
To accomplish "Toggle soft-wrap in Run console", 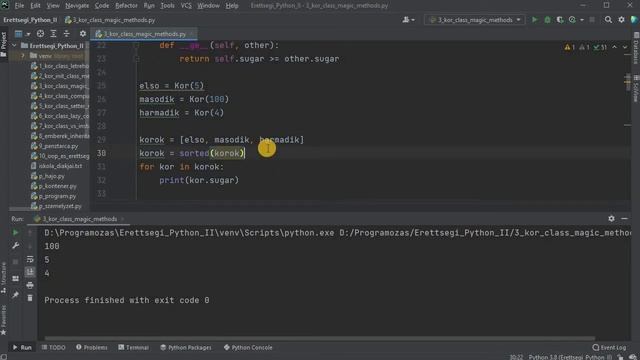I will [x=30, y=259].
